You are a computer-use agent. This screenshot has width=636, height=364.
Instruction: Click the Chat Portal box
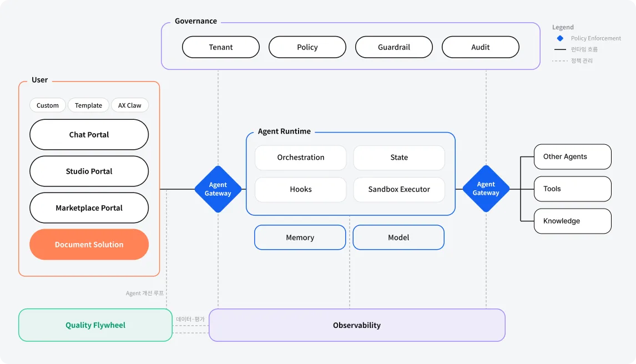coord(89,135)
